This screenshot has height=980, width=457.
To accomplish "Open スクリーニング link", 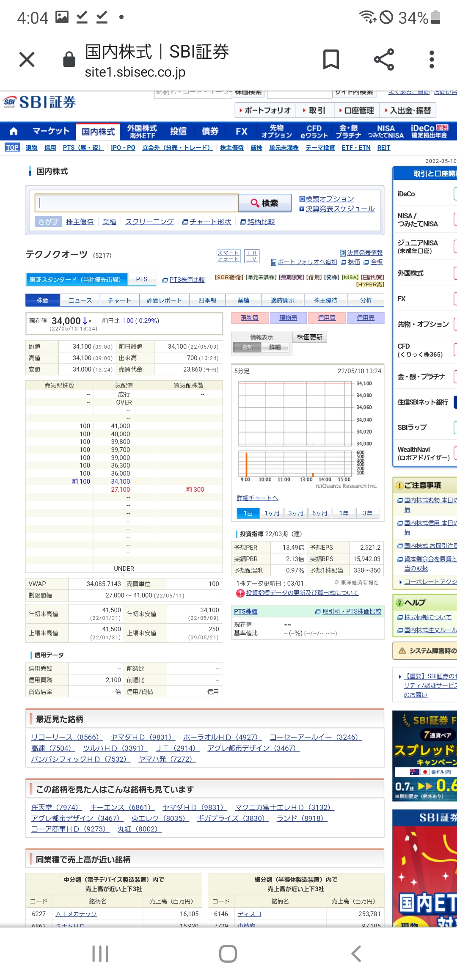I will [149, 222].
